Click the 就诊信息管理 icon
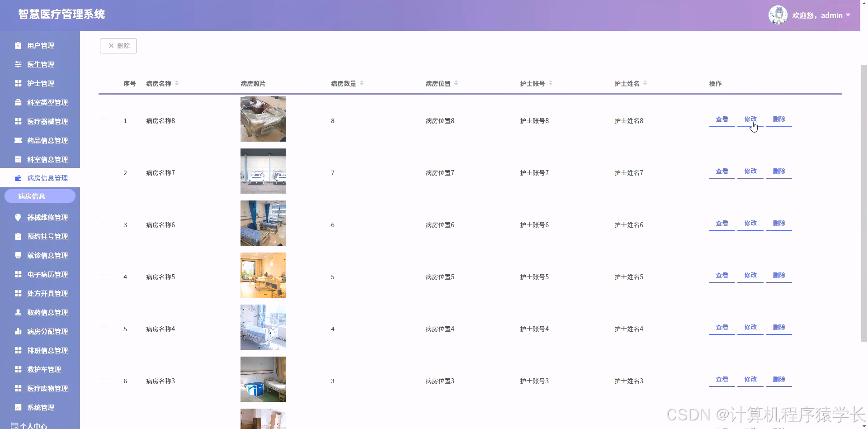Screen dimensions: 868x429 tap(18, 255)
